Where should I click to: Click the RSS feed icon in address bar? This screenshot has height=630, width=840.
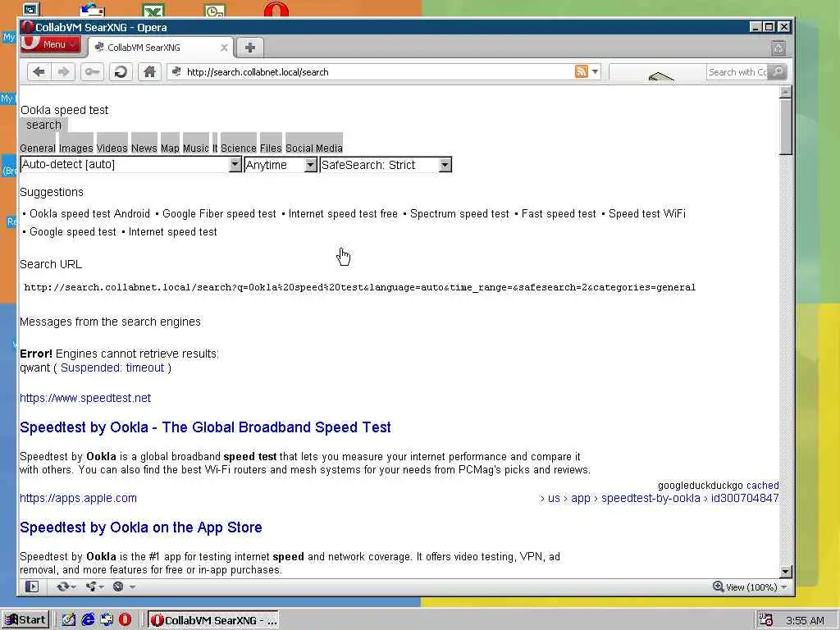click(x=582, y=71)
